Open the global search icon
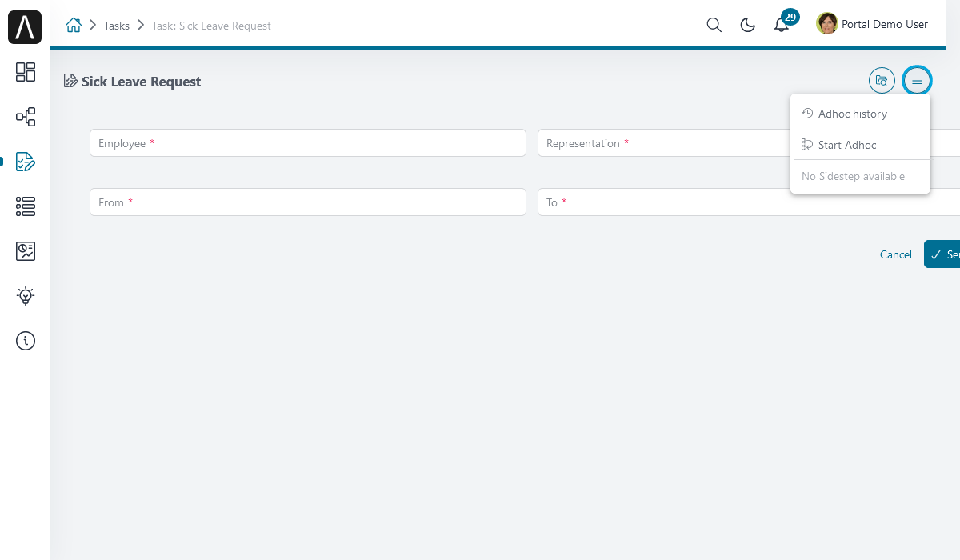The height and width of the screenshot is (560, 960). tap(714, 25)
